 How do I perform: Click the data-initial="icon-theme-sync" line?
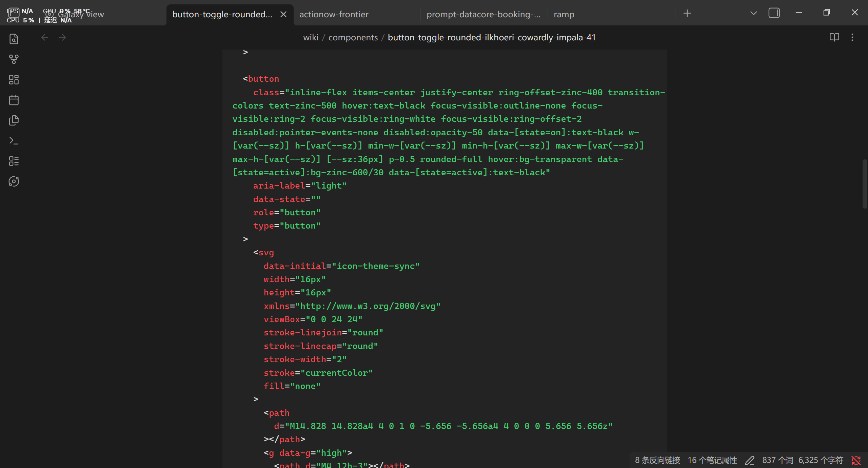point(341,266)
